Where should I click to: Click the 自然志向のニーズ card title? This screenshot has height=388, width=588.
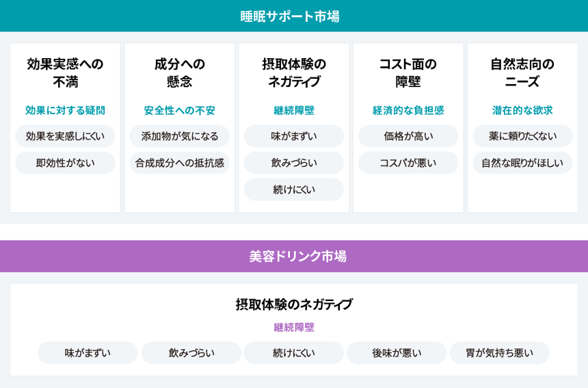coord(522,73)
